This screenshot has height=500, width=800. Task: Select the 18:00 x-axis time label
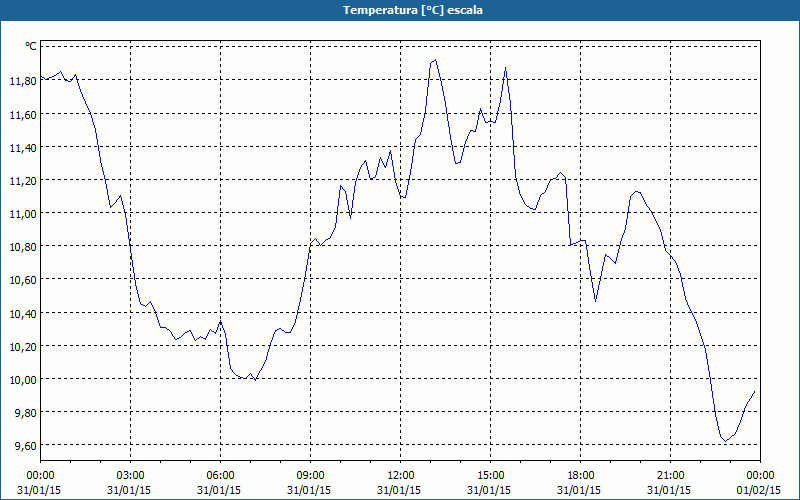[580, 476]
